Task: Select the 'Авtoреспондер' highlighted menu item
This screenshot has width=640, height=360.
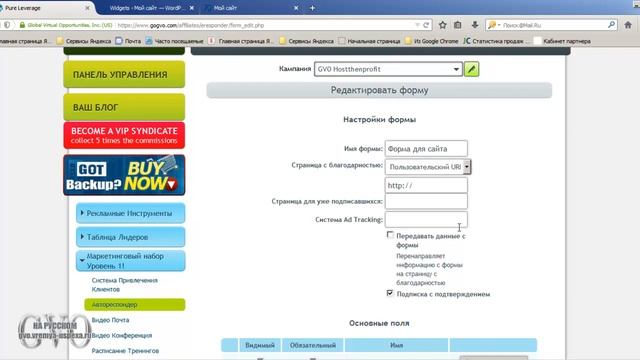Action: click(x=135, y=304)
